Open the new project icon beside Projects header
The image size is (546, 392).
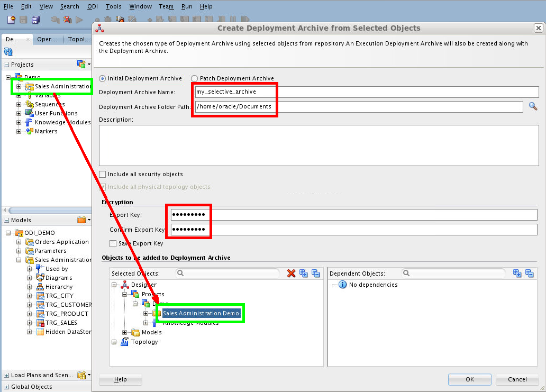[x=80, y=63]
